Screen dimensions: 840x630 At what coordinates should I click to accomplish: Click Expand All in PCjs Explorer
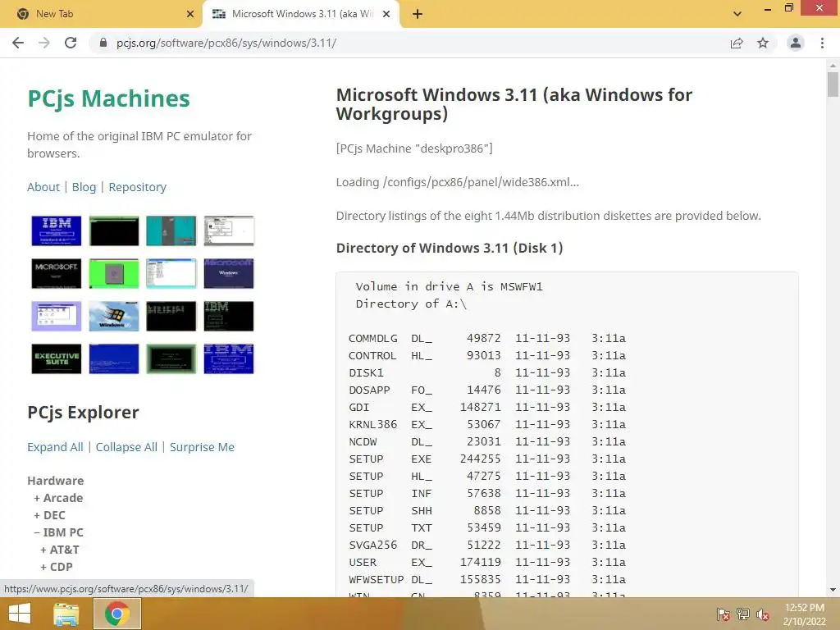(x=55, y=447)
